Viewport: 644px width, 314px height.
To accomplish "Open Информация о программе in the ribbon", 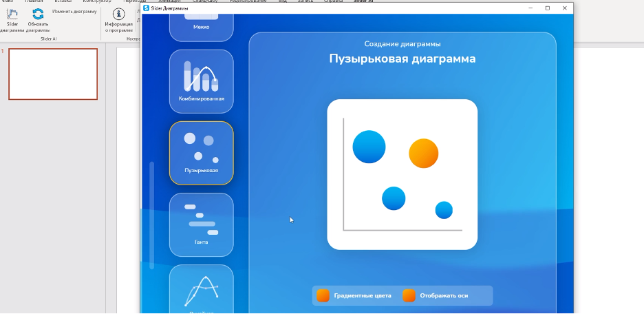I will (119, 20).
